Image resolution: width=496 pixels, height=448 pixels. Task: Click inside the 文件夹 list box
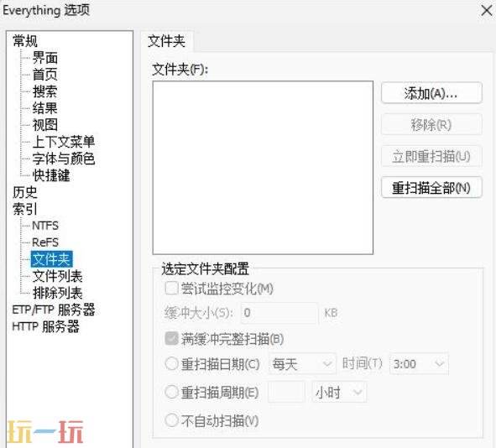pos(263,168)
